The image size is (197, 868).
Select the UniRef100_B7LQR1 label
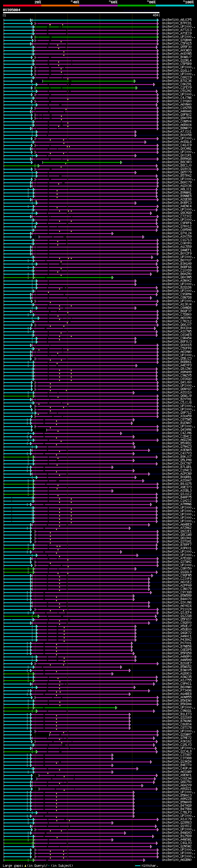coord(177,467)
